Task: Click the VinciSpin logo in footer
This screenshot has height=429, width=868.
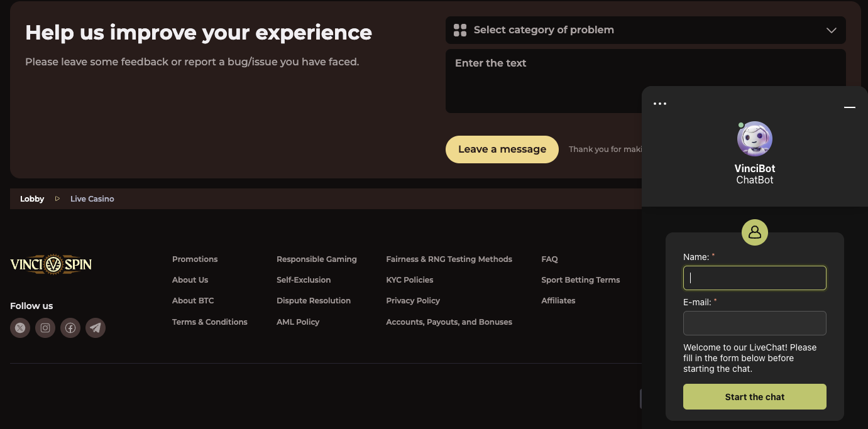Action: click(51, 264)
